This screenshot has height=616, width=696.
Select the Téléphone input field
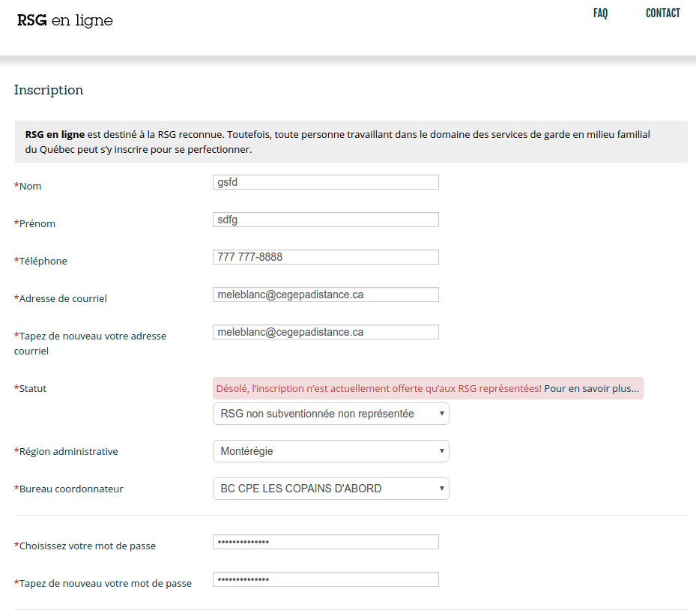point(325,257)
